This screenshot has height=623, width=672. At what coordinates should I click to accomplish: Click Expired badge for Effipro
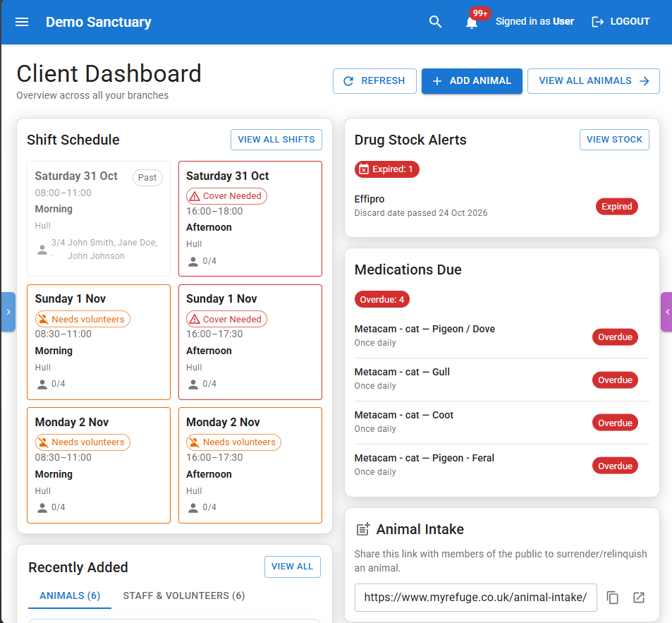[x=617, y=206]
